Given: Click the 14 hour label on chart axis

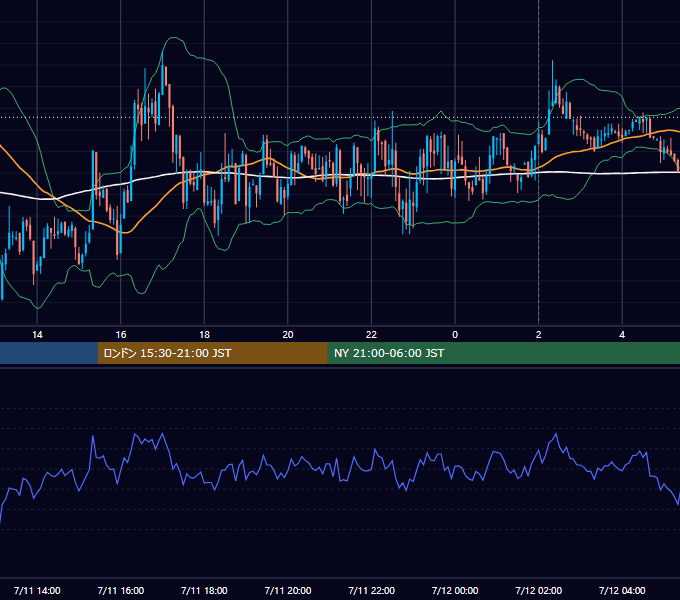Looking at the screenshot, I should (x=37, y=335).
